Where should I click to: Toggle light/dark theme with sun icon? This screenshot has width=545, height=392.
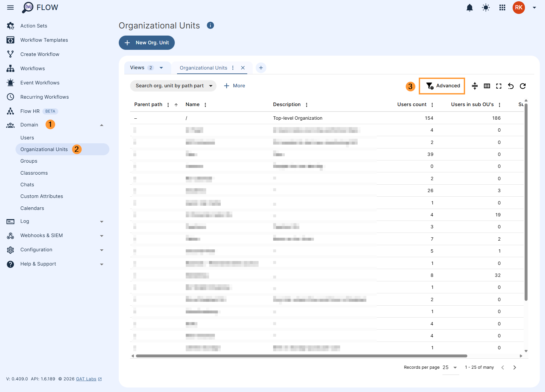click(485, 7)
